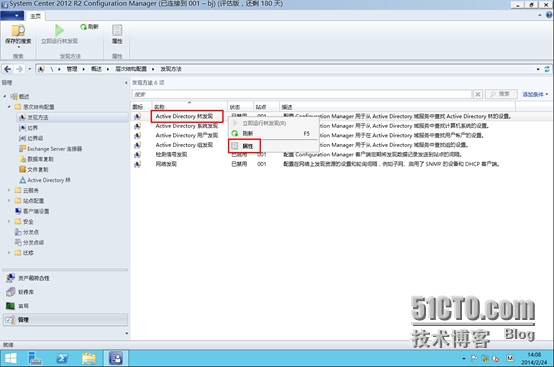Click 概述 in breadcrumb path
The image size is (554, 367).
coord(96,69)
